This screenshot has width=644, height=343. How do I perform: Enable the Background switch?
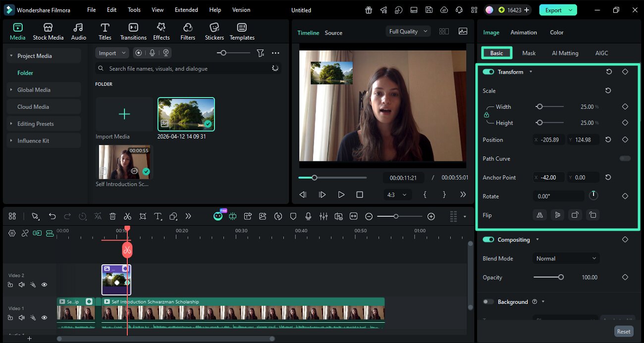(x=488, y=301)
